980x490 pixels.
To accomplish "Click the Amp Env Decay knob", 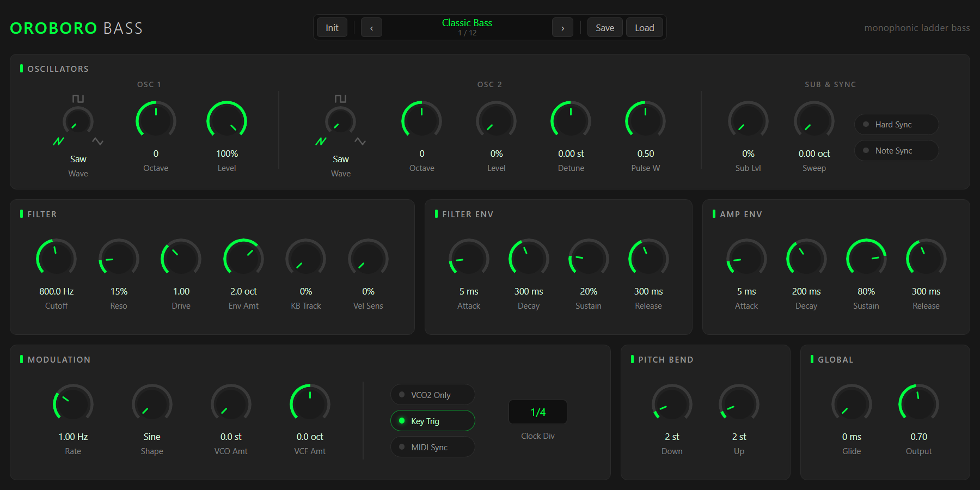I will click(x=806, y=259).
